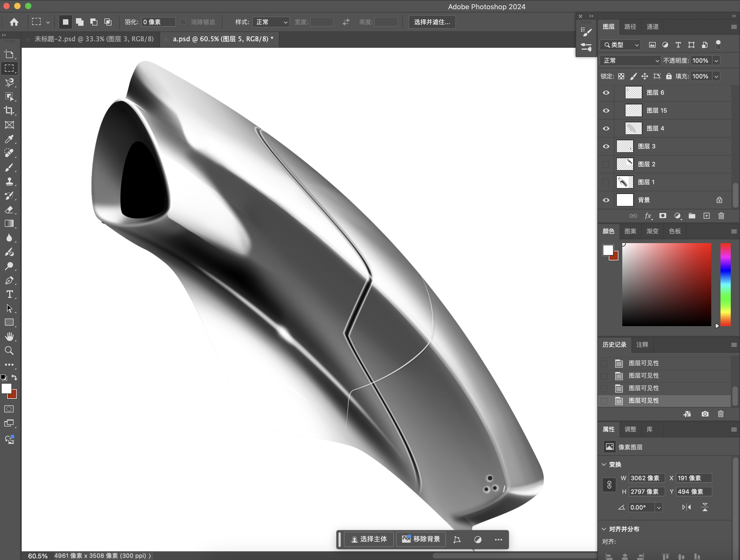This screenshot has height=560, width=740.
Task: Click the rainbow hue slider strip
Action: 725,284
